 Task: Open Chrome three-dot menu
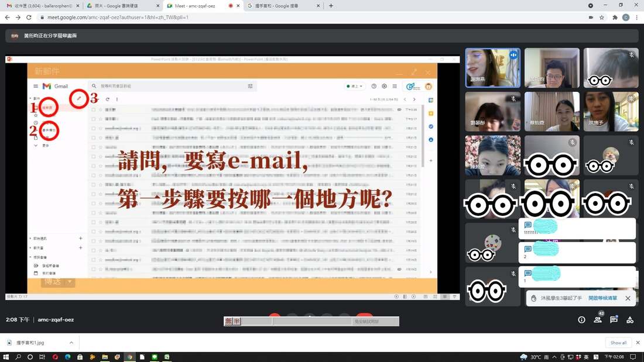637,17
